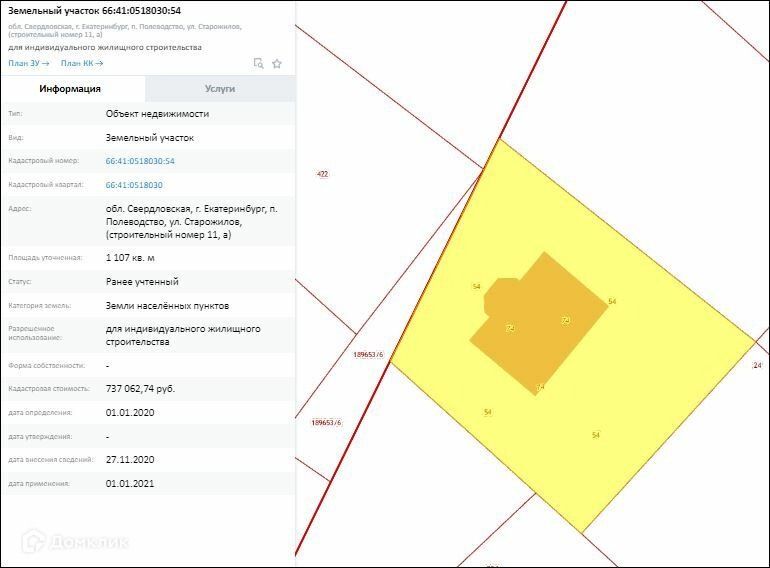Click the favorite star icon
This screenshot has height=568, width=770.
(277, 64)
